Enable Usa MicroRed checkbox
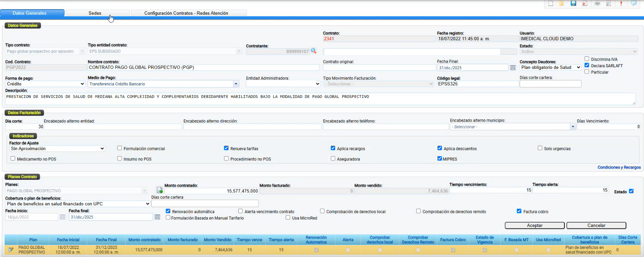 [288, 218]
